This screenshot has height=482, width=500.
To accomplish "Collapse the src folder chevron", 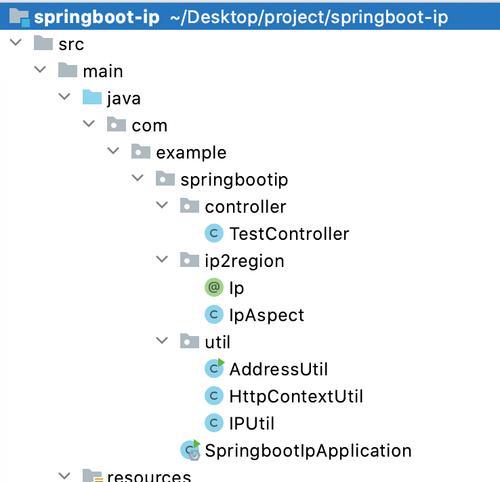I will [16, 42].
